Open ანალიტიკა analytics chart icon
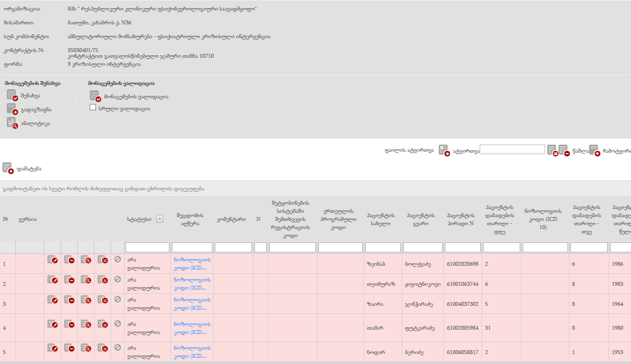This screenshot has width=631, height=364. (12, 123)
